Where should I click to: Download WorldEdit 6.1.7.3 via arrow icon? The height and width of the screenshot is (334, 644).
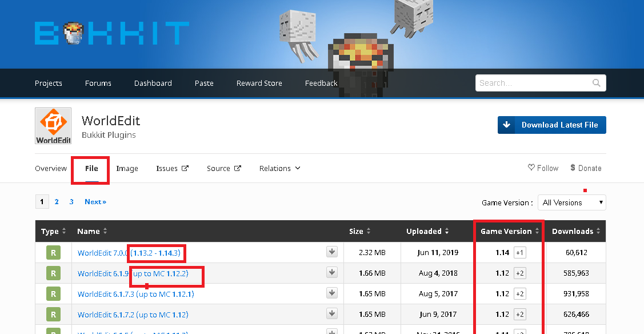[x=332, y=293]
